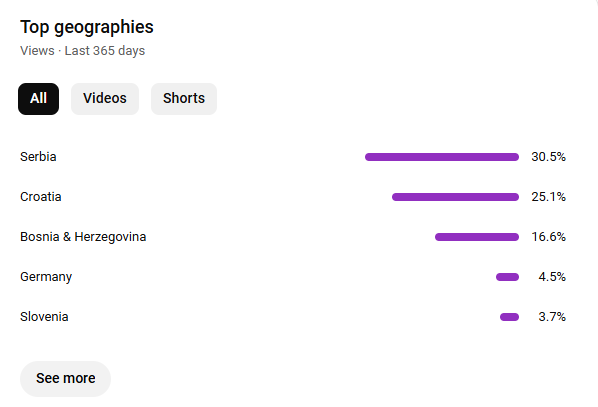Click the Top geographies heading
Image resolution: width=598 pixels, height=407 pixels.
87,27
